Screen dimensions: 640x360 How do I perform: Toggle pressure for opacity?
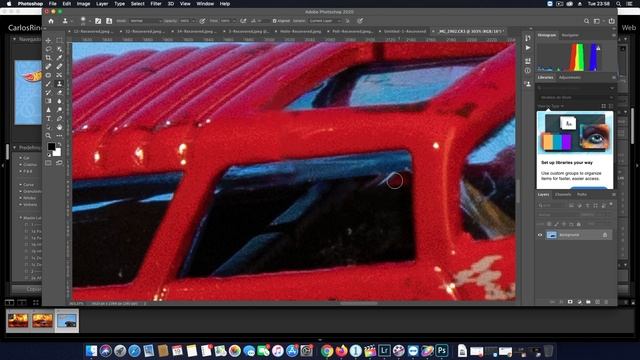[202, 21]
